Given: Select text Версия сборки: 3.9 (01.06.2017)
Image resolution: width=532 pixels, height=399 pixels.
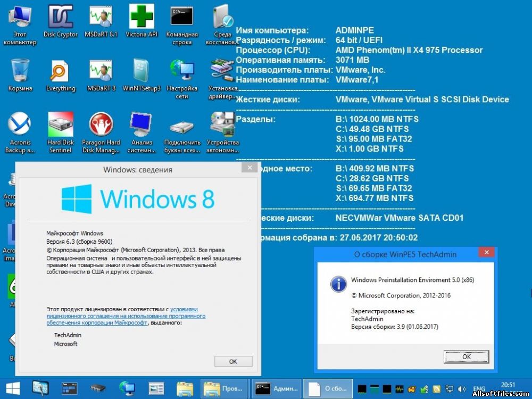Looking at the screenshot, I should pyautogui.click(x=395, y=327).
